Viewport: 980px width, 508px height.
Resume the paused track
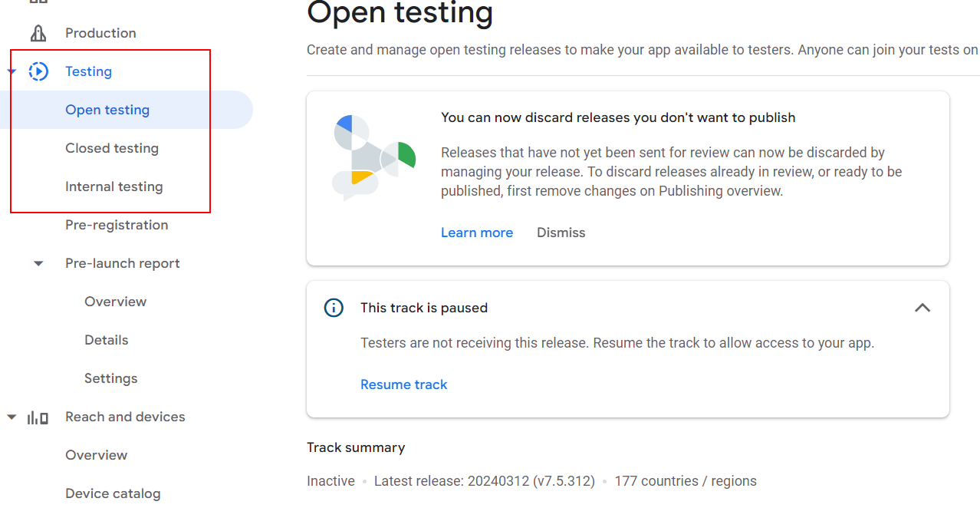403,384
